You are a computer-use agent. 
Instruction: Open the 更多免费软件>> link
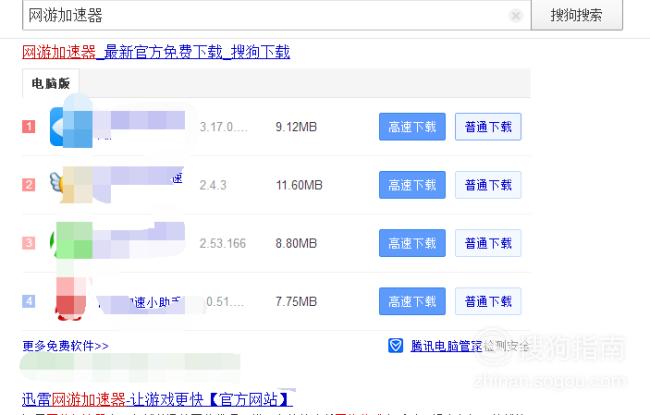tap(65, 346)
